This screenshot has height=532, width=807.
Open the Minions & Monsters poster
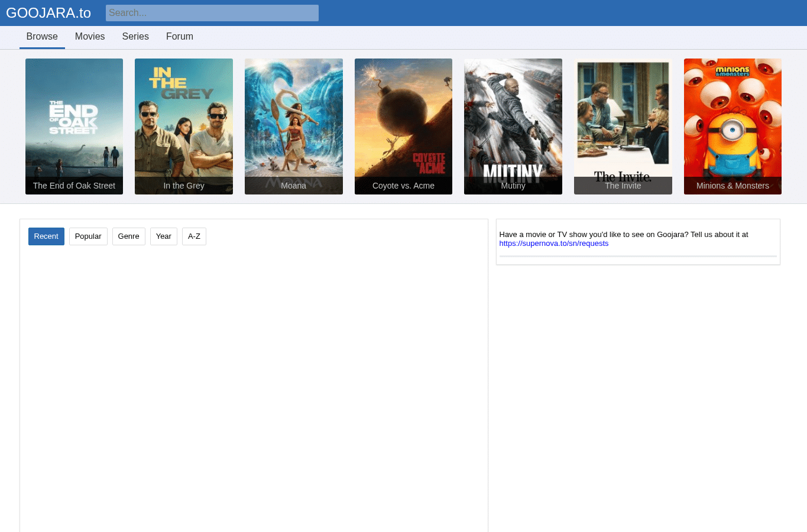[733, 126]
